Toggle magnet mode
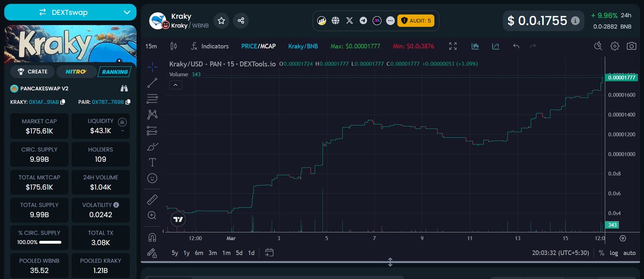Image resolution: width=644 pixels, height=279 pixels. pyautogui.click(x=152, y=237)
